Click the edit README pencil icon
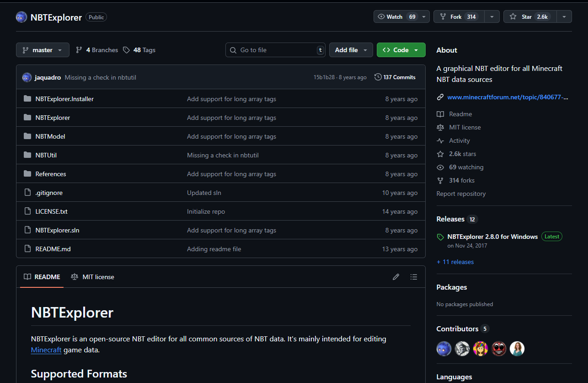This screenshot has width=588, height=383. (x=396, y=277)
